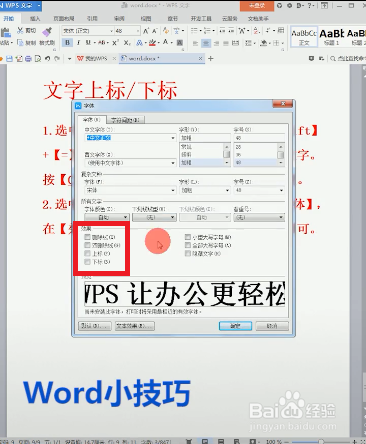Image resolution: width=366 pixels, height=444 pixels.
Task: Click the Cut scissors icon
Action: tap(21, 31)
